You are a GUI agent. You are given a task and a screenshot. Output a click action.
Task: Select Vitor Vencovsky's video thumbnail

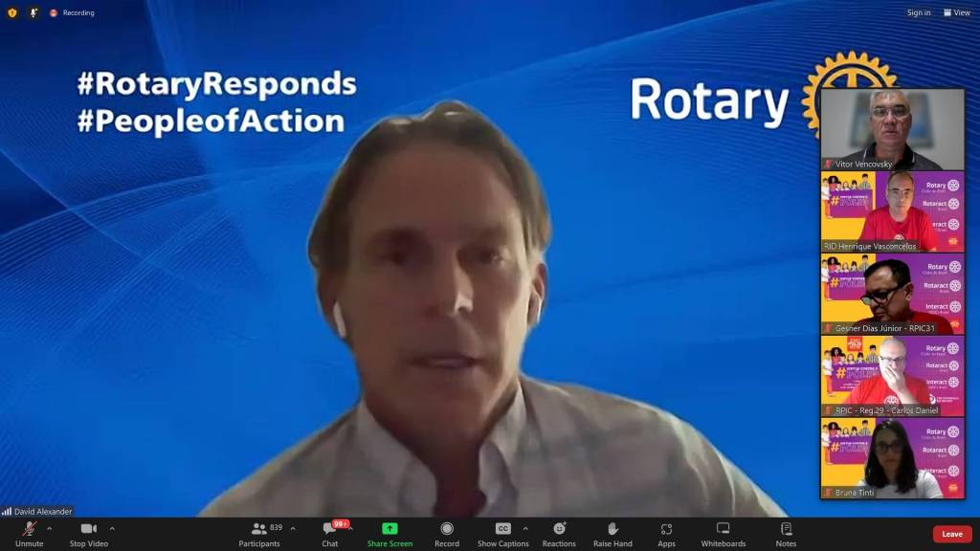pyautogui.click(x=892, y=129)
